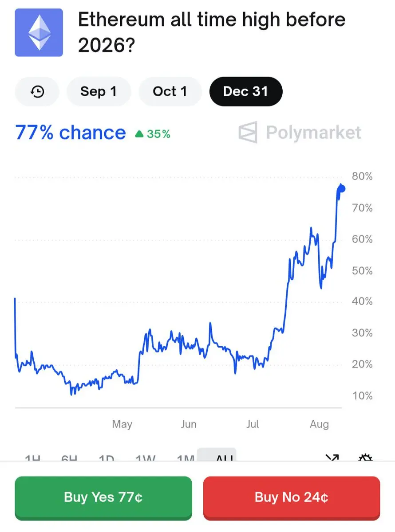Click the green up-triangle change indicator
The height and width of the screenshot is (532, 395).
[x=139, y=133]
